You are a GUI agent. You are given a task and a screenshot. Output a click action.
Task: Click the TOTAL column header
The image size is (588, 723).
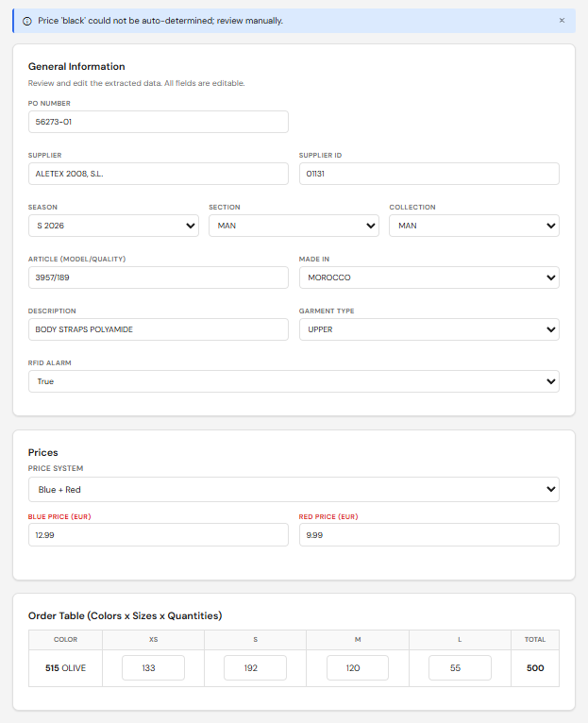tap(535, 640)
